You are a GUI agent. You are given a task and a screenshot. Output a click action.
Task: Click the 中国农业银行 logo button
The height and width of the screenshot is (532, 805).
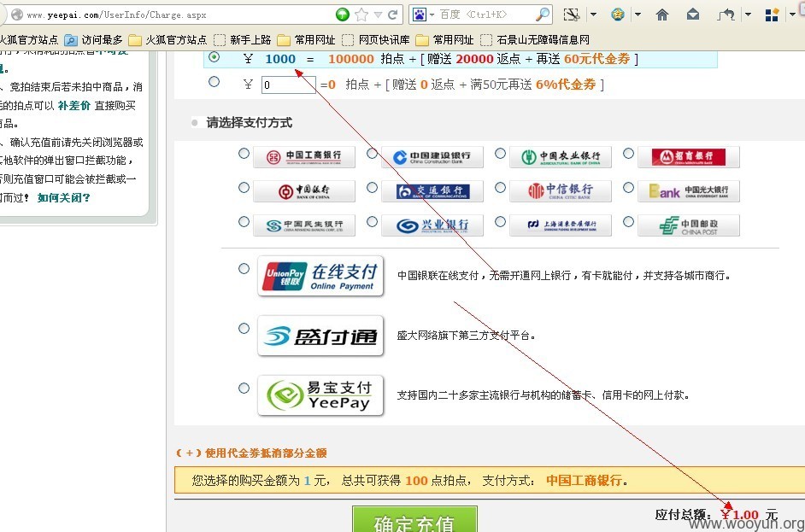click(x=561, y=157)
